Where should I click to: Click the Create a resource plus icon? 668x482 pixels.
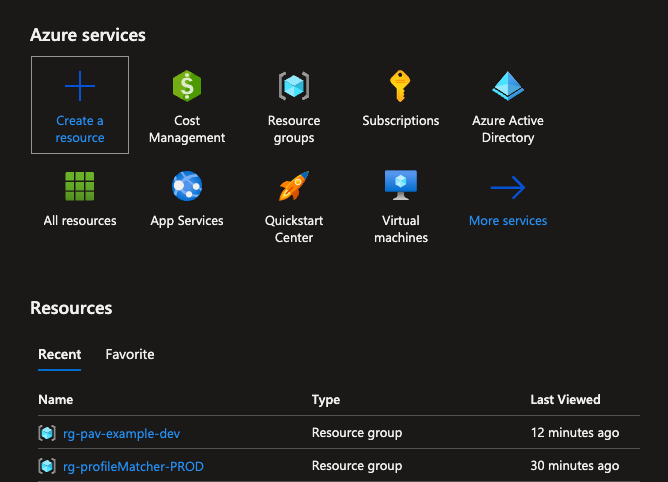pos(80,87)
